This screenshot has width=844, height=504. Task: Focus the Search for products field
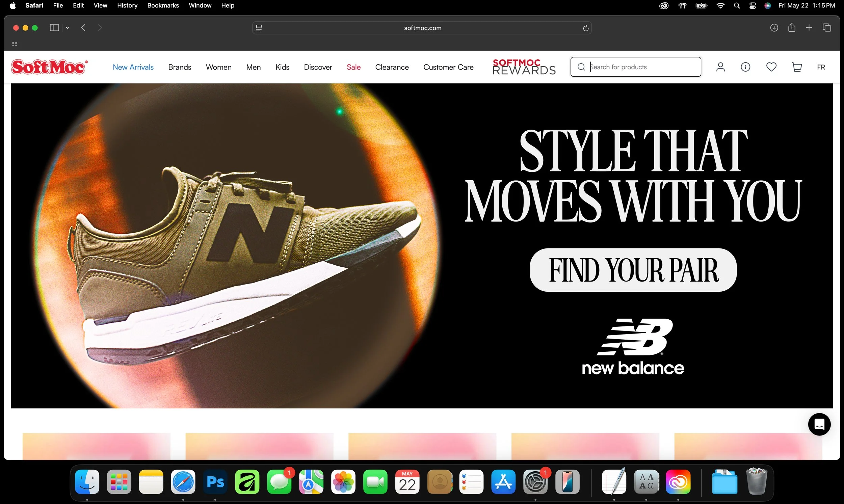[636, 67]
